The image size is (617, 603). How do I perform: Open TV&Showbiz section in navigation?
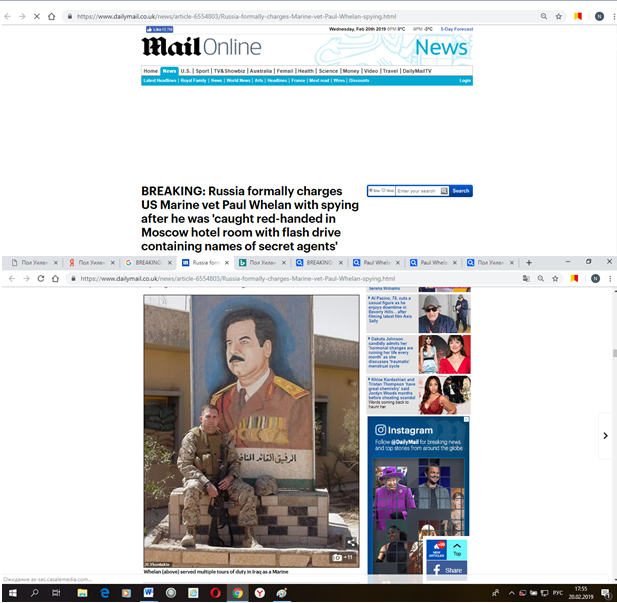coord(229,71)
